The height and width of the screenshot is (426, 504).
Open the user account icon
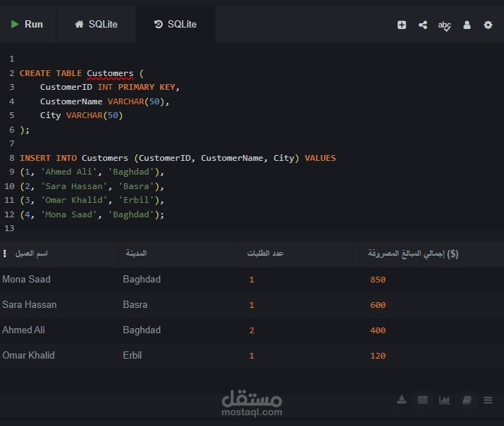[467, 25]
